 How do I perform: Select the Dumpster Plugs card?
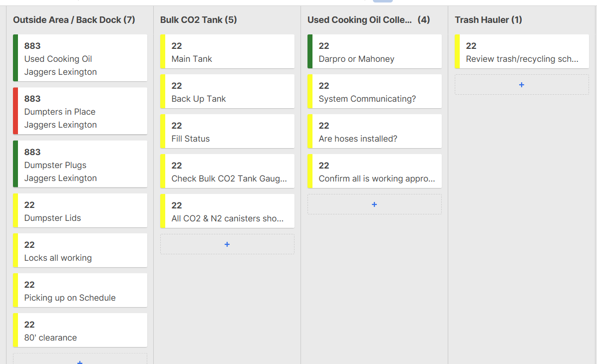(x=80, y=165)
